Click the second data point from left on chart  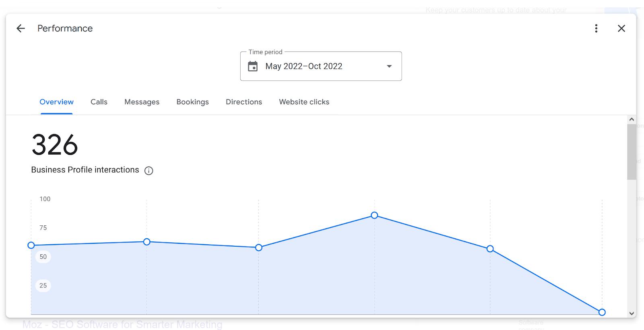pos(147,242)
